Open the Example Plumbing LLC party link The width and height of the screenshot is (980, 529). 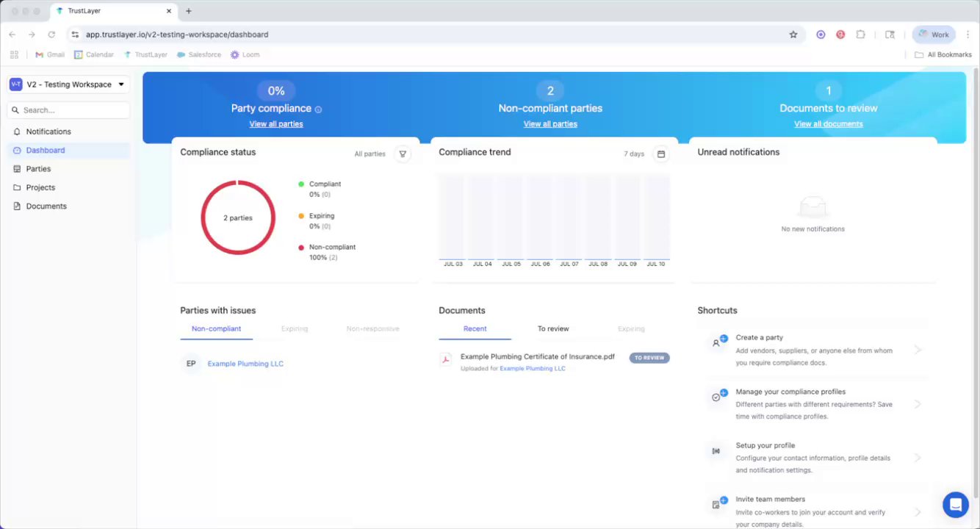[245, 364]
